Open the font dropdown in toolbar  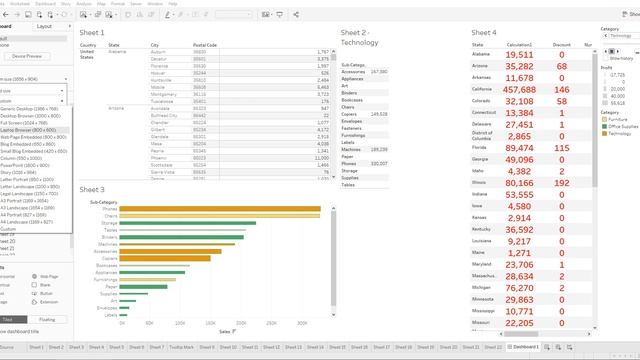233,15
